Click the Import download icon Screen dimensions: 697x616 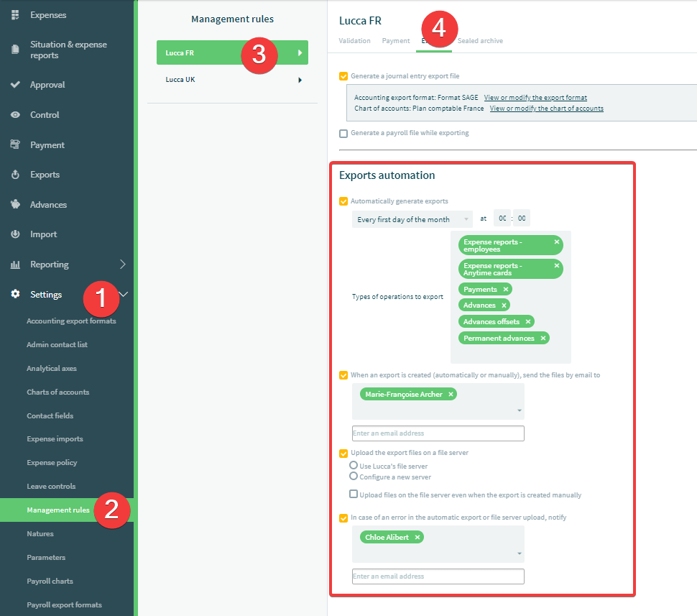[15, 234]
